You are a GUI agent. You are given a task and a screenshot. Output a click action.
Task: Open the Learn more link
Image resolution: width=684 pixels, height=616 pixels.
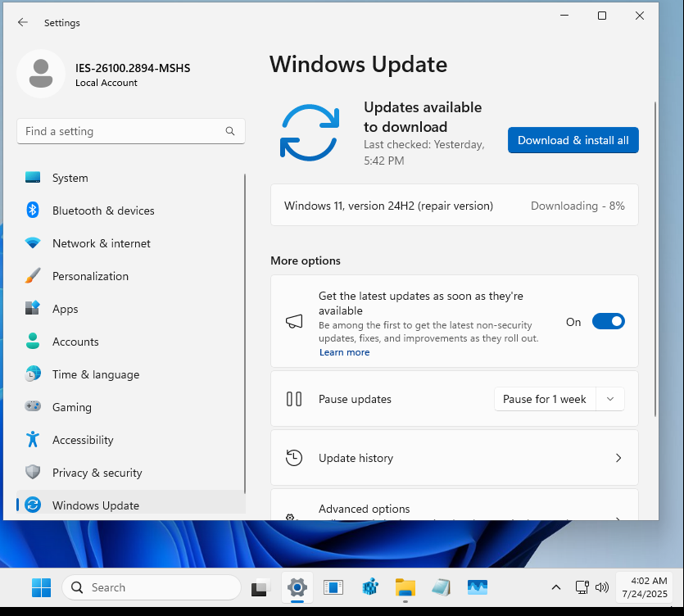pos(344,352)
